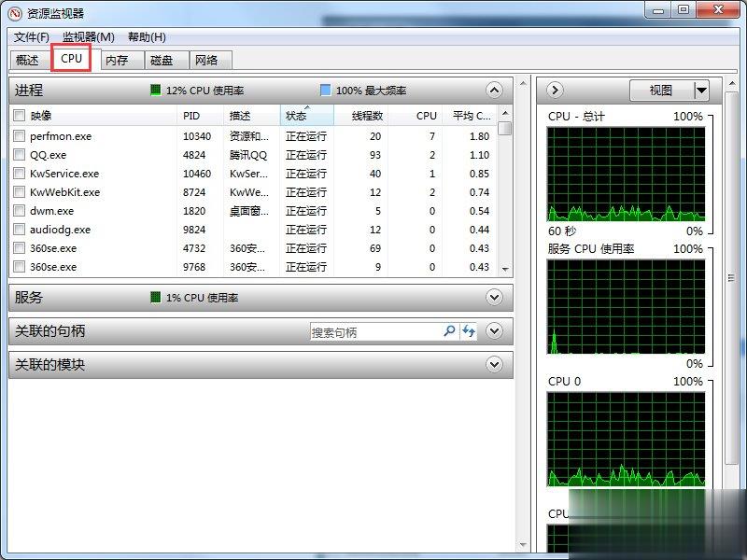Screen dimensions: 747x560
Task: Click the graphs pane scrollbar thumb
Action: point(731,277)
